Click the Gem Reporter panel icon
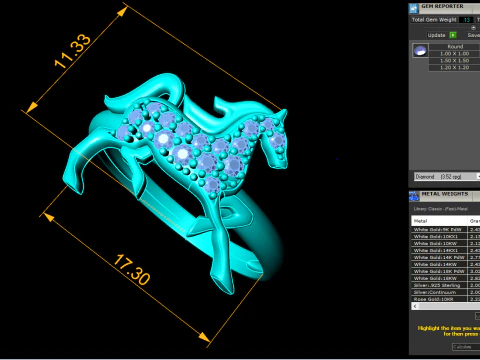This screenshot has height=360, width=480. tap(414, 8)
